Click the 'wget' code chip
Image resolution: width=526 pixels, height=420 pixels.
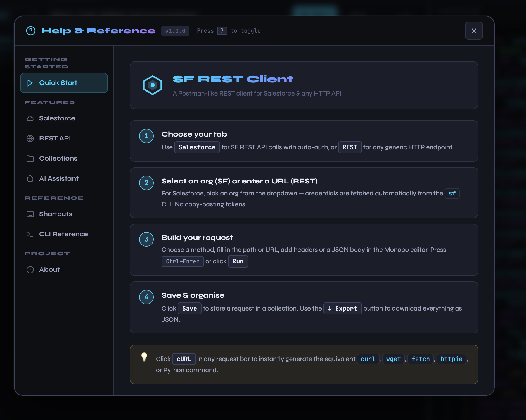394,359
